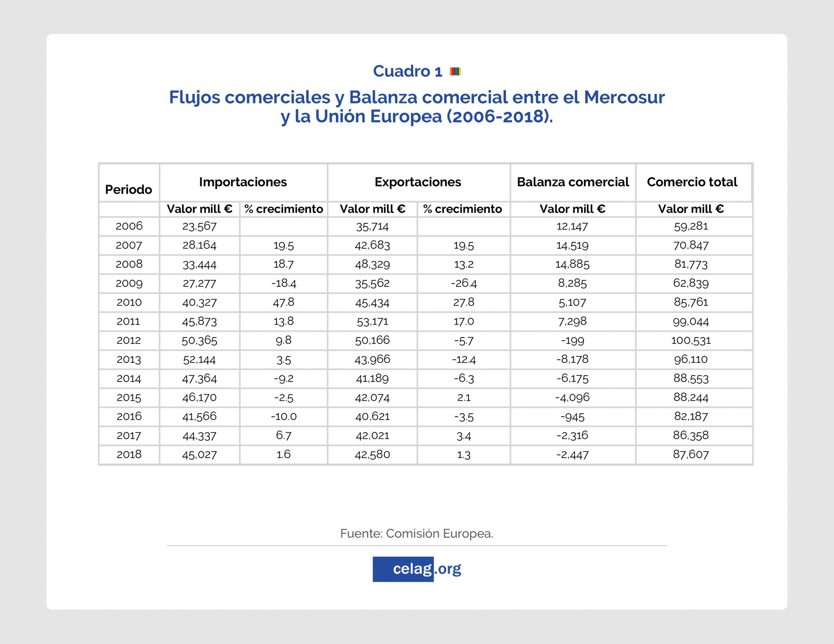Select the 2013 balance value -8,178
Image resolution: width=834 pixels, height=644 pixels.
(x=573, y=359)
